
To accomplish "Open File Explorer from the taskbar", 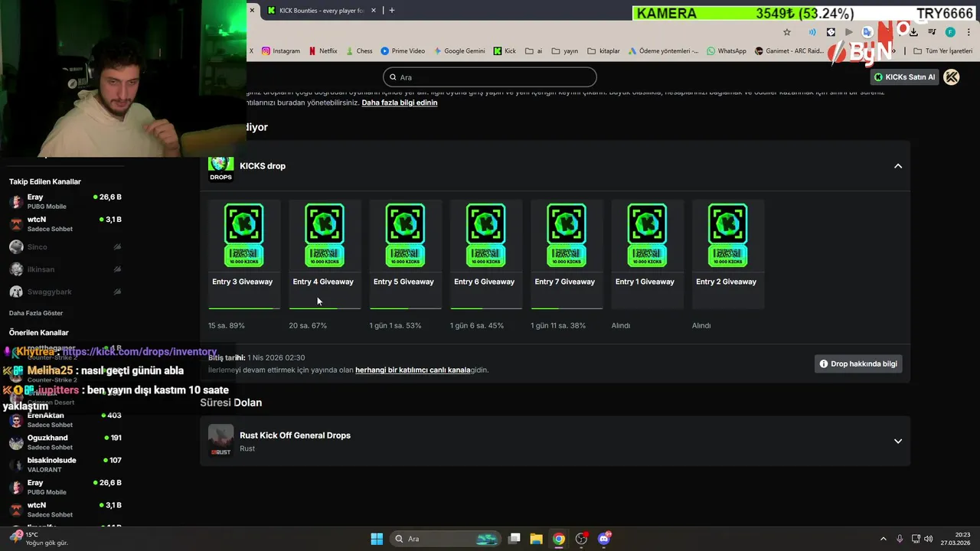I will (x=536, y=539).
